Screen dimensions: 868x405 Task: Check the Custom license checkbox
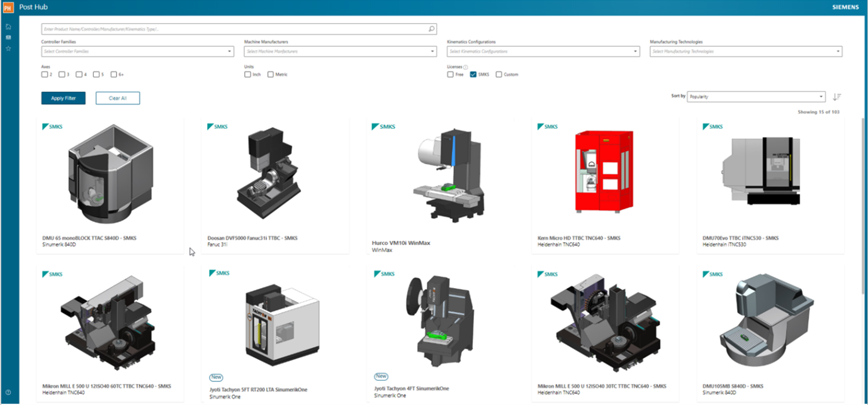(x=499, y=74)
